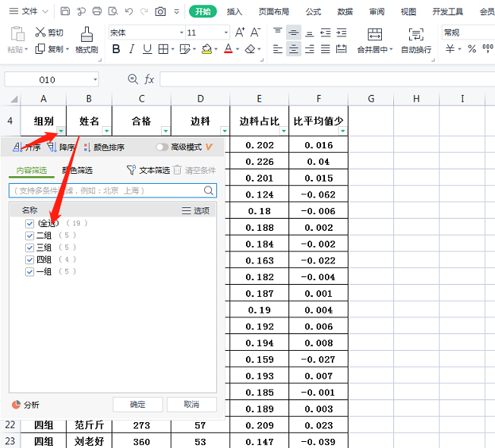Click the Increase Indent icon
This screenshot has height=448, width=495.
coord(341,32)
